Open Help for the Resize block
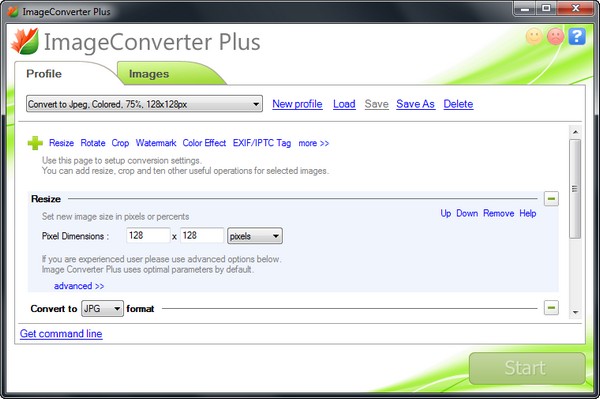The image size is (600, 399). pyautogui.click(x=528, y=213)
